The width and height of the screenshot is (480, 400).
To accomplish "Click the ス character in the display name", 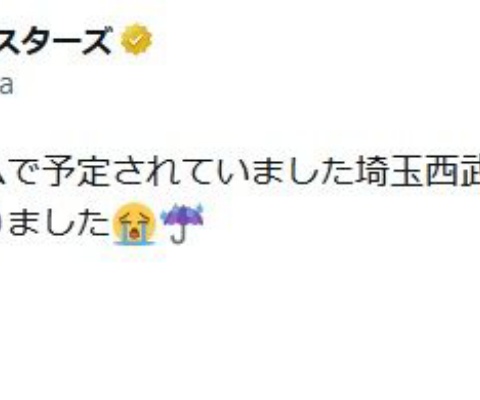I will (x=10, y=40).
